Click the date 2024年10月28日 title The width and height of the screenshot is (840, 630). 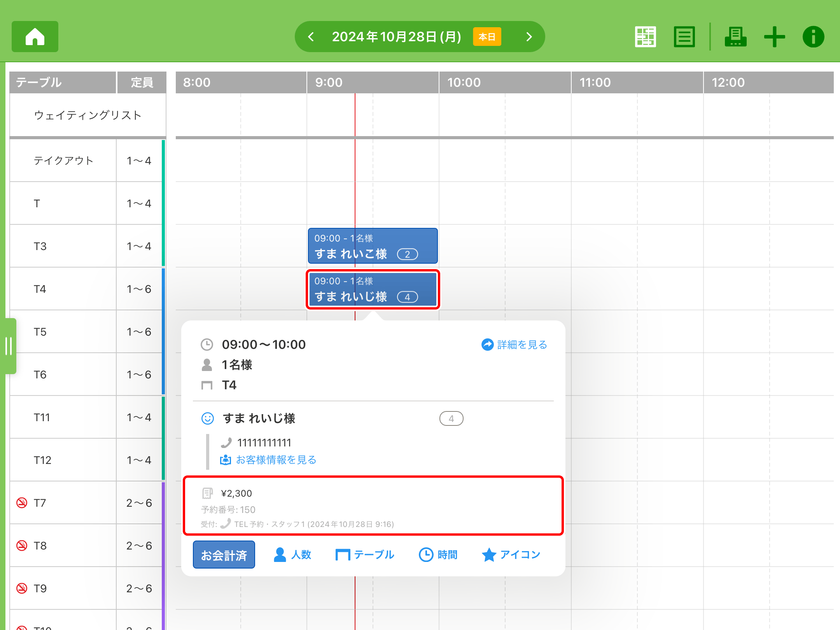397,37
